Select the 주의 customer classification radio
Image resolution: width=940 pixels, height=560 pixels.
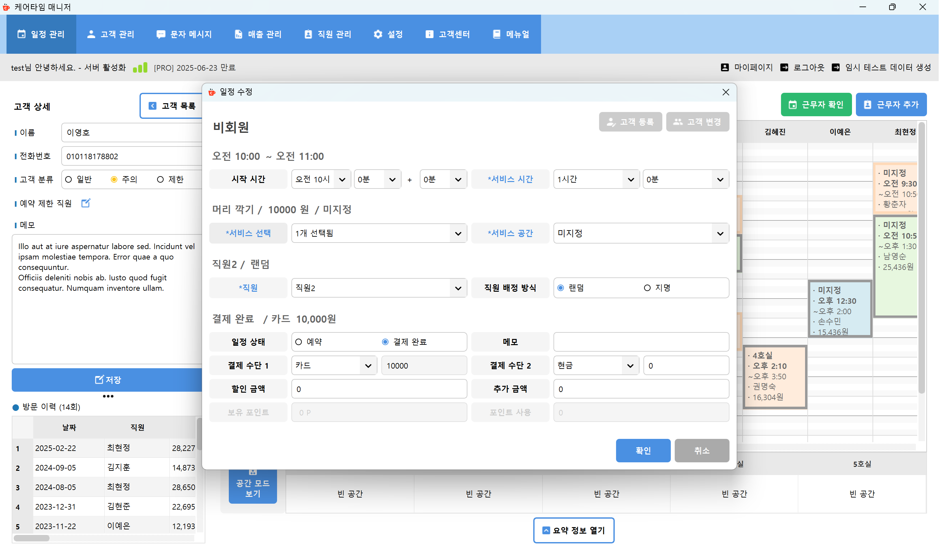pos(114,179)
